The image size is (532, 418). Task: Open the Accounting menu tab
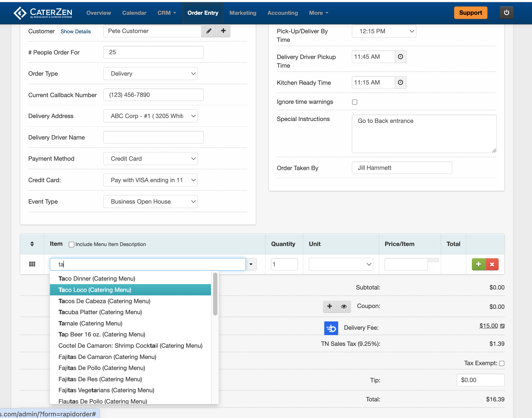pyautogui.click(x=282, y=13)
